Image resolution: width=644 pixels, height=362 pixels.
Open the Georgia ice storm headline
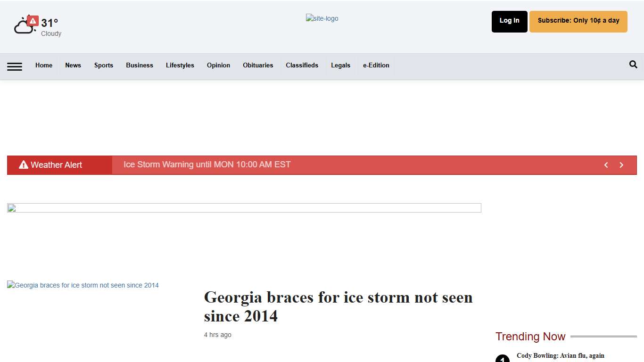338,306
